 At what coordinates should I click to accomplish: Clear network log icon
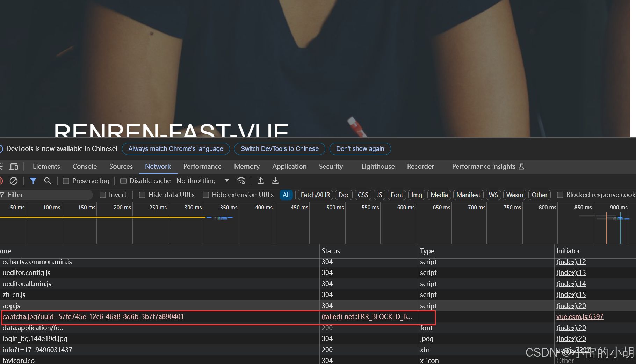click(x=14, y=181)
